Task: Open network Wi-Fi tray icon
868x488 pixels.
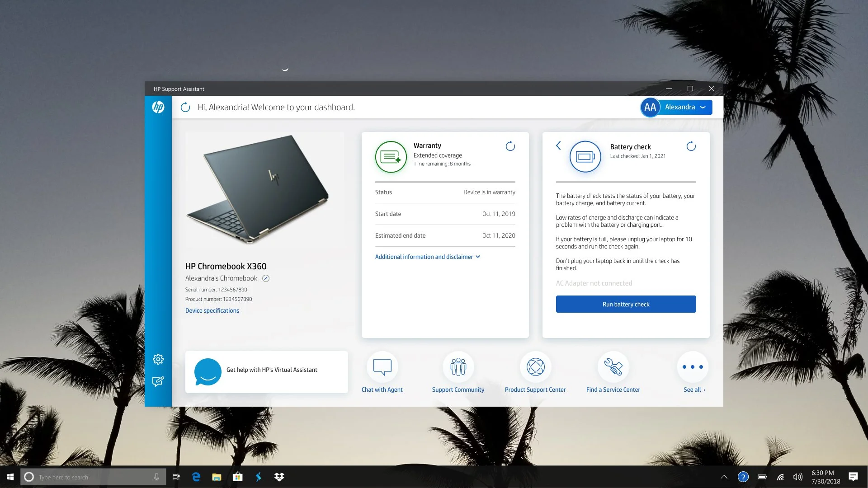Action: tap(780, 477)
